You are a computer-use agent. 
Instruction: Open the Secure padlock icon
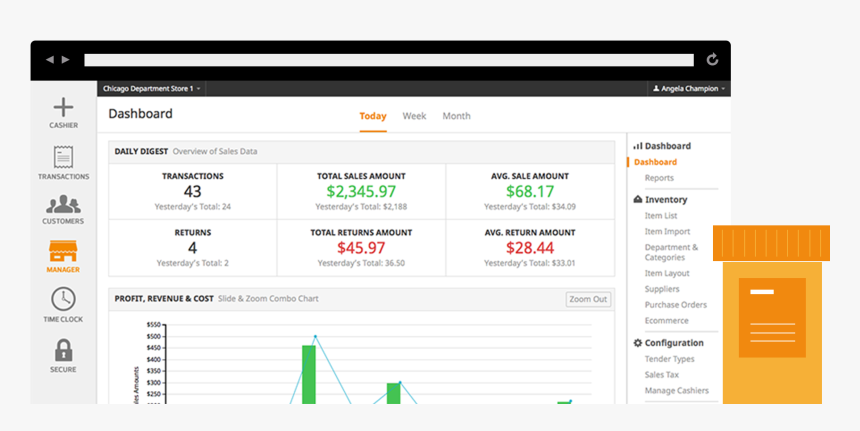click(64, 350)
